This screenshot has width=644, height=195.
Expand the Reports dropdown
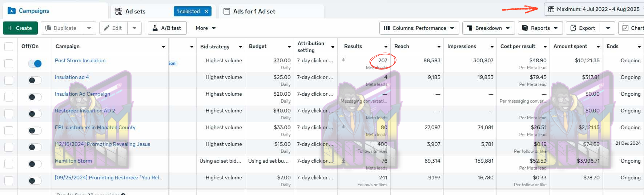540,28
